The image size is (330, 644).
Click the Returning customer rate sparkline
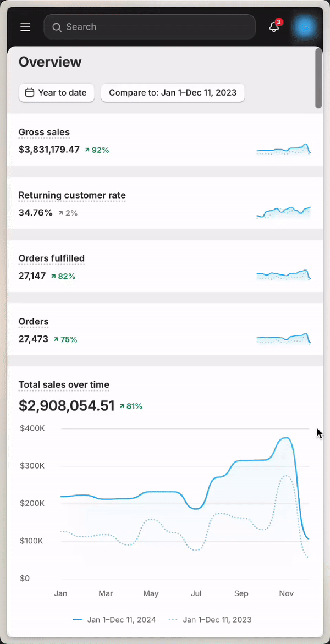click(283, 211)
